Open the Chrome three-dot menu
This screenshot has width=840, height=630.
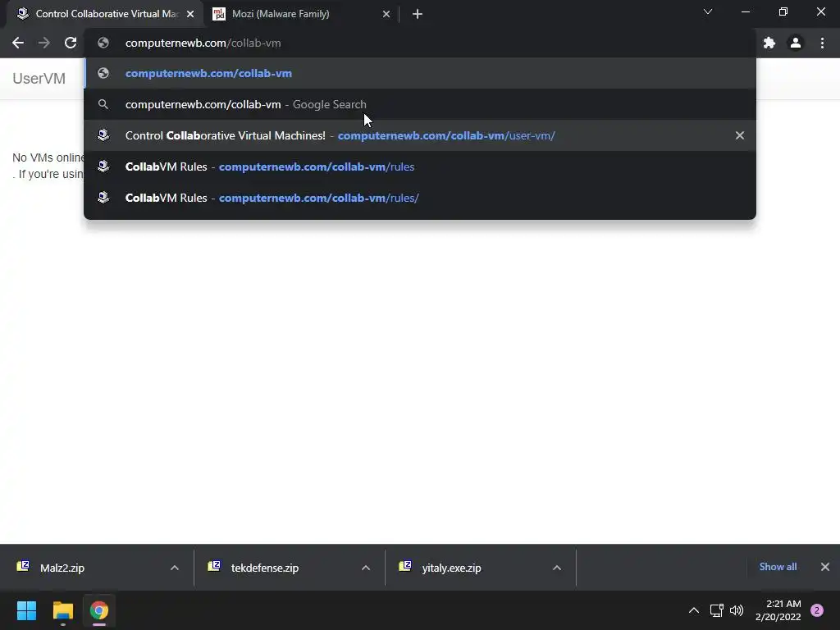coord(822,43)
